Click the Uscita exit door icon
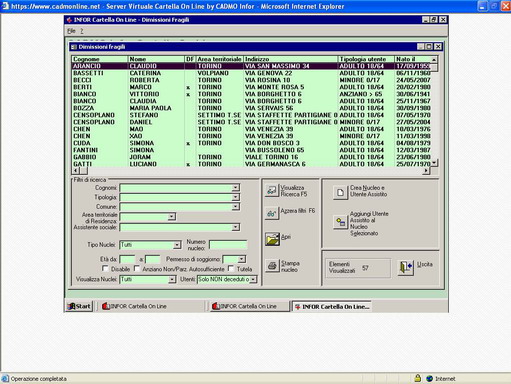Viewport: 511px width, 384px height. pos(406,267)
